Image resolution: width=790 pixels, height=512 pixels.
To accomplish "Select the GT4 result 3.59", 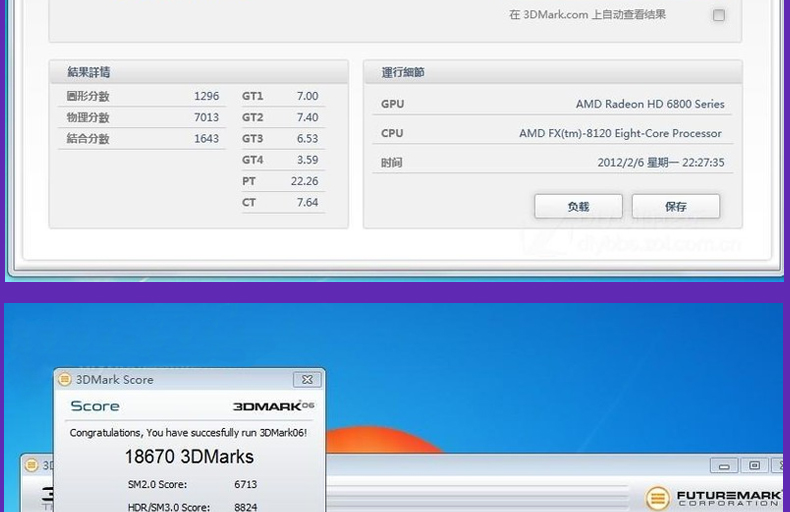I will (307, 159).
